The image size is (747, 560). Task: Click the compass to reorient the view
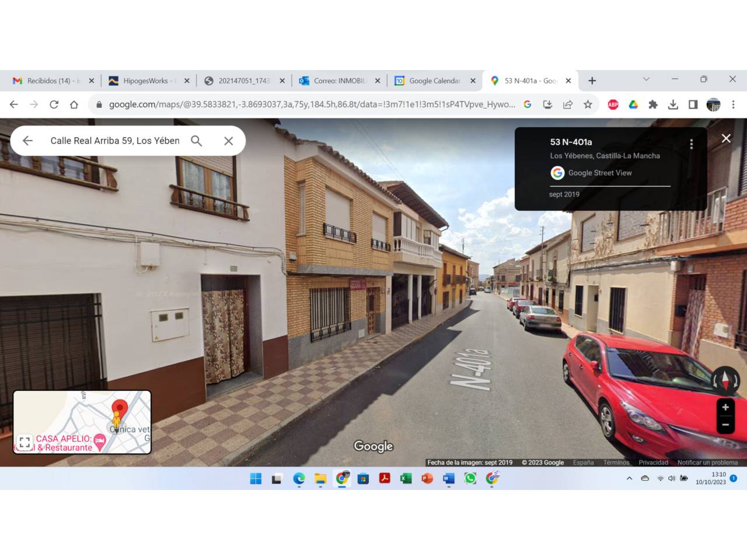pos(725,380)
